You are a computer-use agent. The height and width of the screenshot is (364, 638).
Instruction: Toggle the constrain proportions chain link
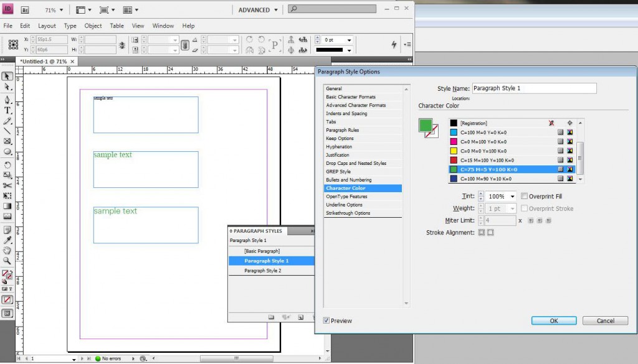tap(184, 45)
